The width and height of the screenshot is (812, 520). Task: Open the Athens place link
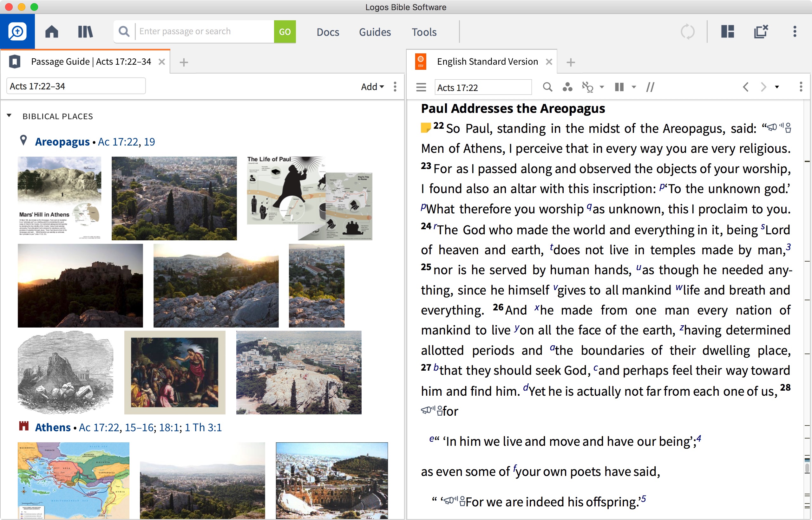click(53, 427)
